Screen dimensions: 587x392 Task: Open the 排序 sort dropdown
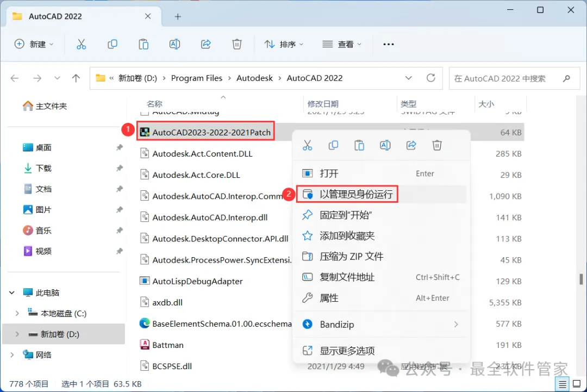pyautogui.click(x=283, y=44)
